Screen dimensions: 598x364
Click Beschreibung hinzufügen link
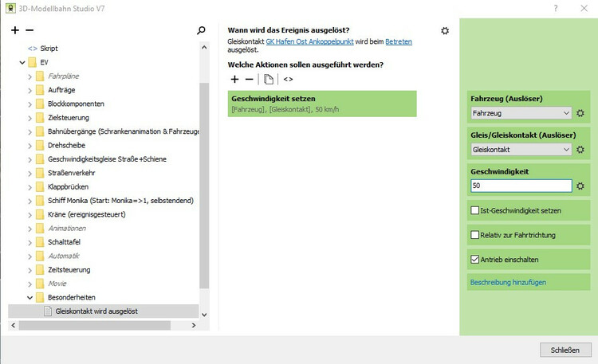(508, 283)
